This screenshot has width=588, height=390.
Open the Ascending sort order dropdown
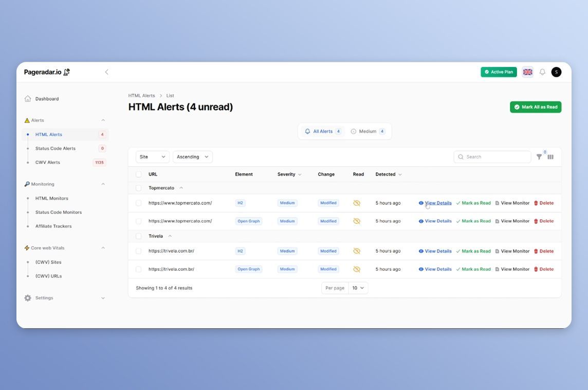tap(192, 156)
